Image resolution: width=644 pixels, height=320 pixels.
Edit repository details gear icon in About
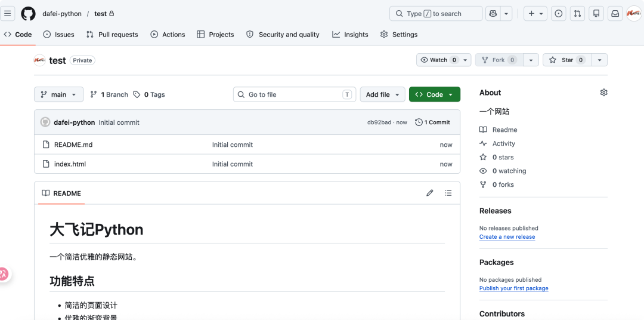(603, 93)
